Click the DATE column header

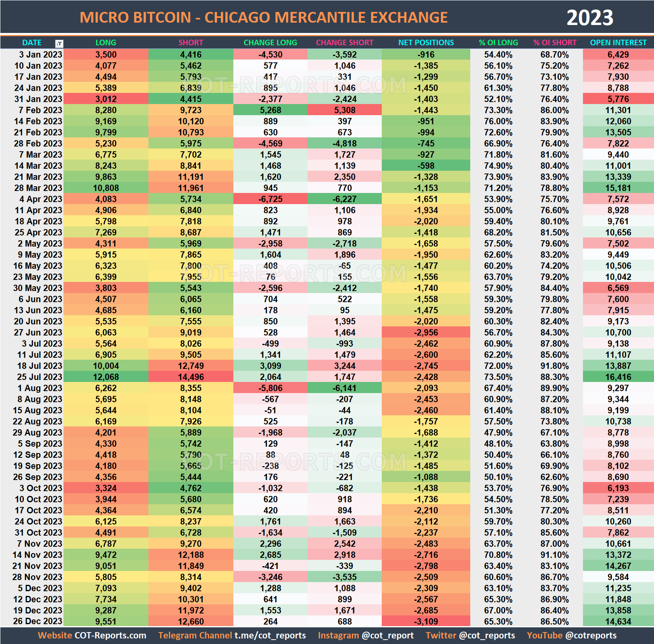tap(32, 42)
